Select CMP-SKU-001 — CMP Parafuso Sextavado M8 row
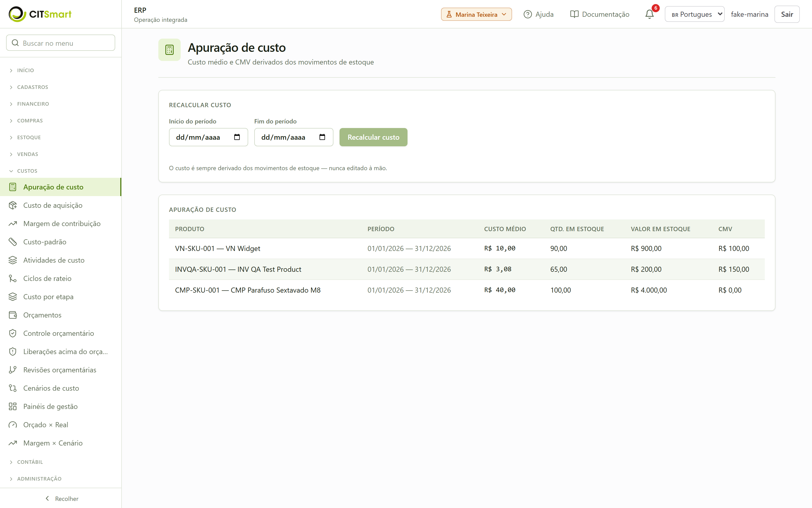Image resolution: width=812 pixels, height=508 pixels. [467, 290]
